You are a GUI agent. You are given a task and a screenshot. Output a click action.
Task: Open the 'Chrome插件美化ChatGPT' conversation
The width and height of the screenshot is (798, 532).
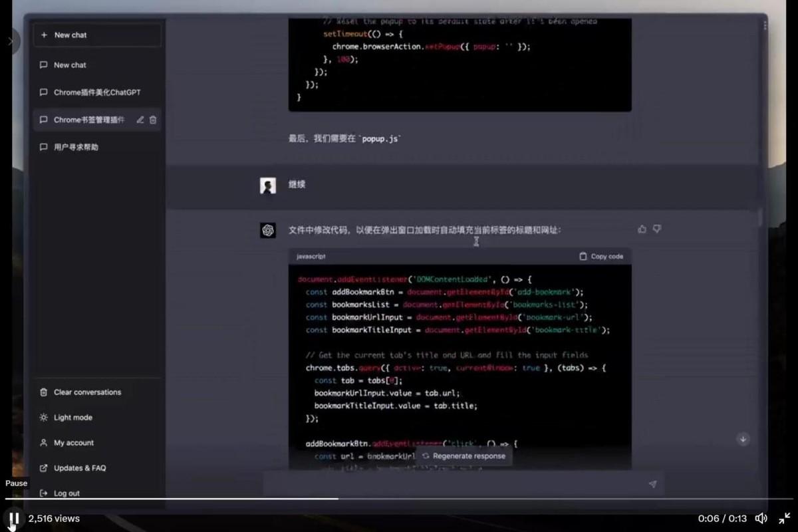tap(98, 92)
